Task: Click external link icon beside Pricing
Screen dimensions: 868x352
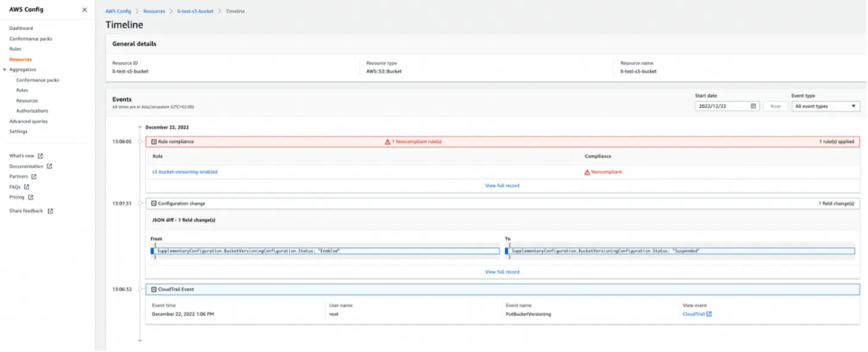Action: pyautogui.click(x=30, y=197)
